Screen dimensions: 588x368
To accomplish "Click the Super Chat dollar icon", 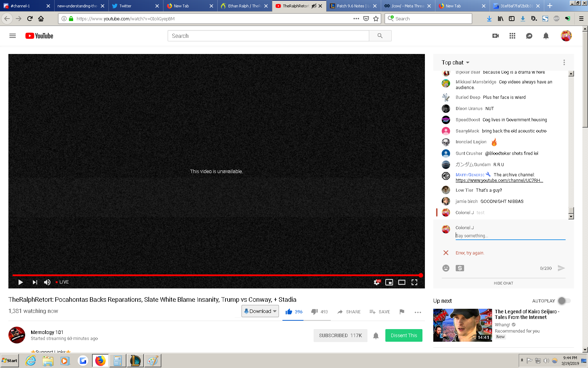I will [x=460, y=268].
